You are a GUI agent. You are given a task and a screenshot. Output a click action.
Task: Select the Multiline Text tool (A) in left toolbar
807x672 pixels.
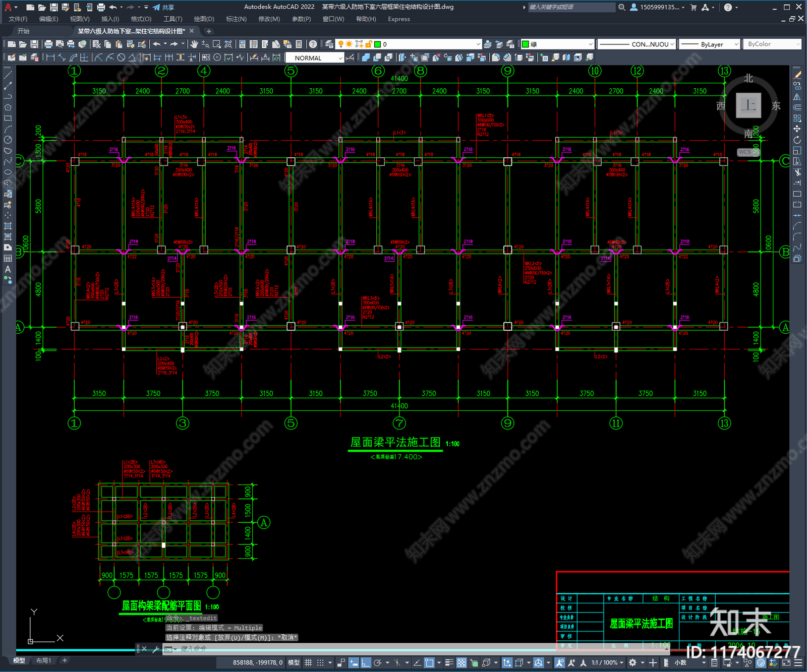[x=8, y=269]
